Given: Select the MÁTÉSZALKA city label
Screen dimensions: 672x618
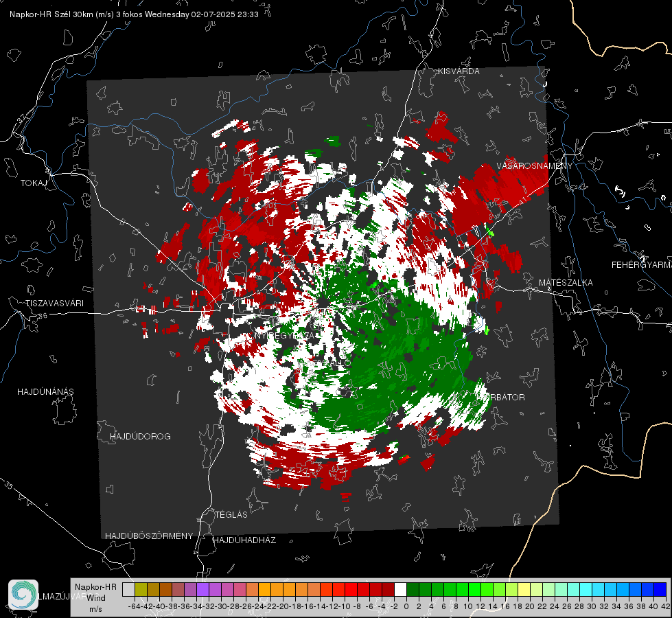Looking at the screenshot, I should [x=566, y=283].
